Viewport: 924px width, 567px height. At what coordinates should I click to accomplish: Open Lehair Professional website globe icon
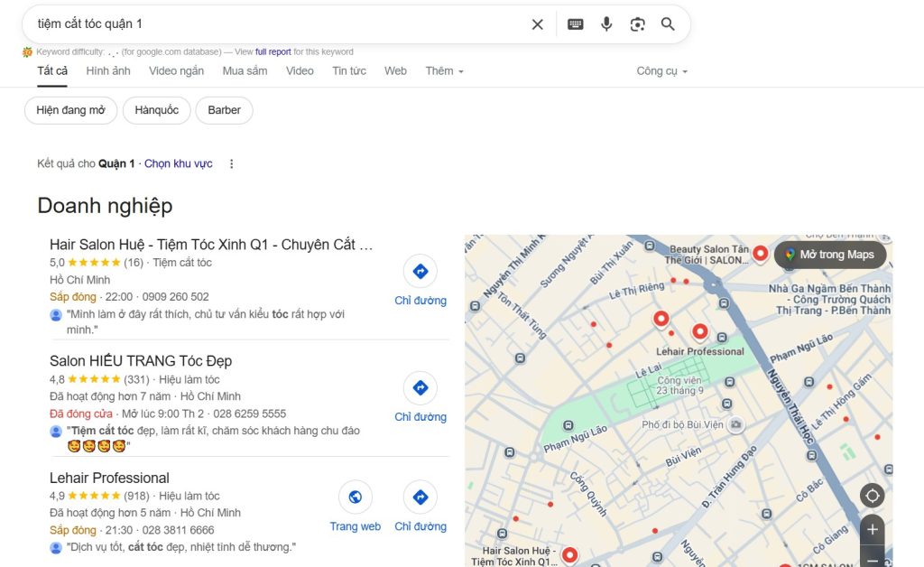pos(356,497)
